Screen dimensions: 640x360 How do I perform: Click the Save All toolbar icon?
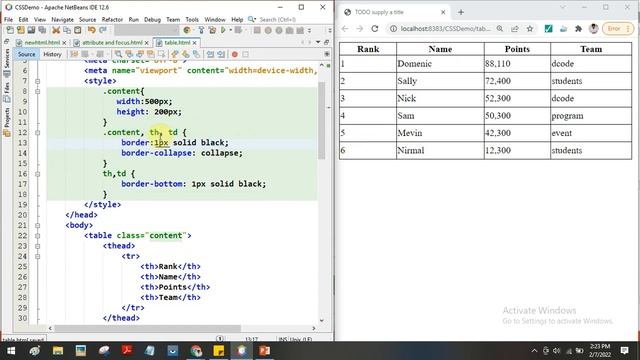coord(42,30)
